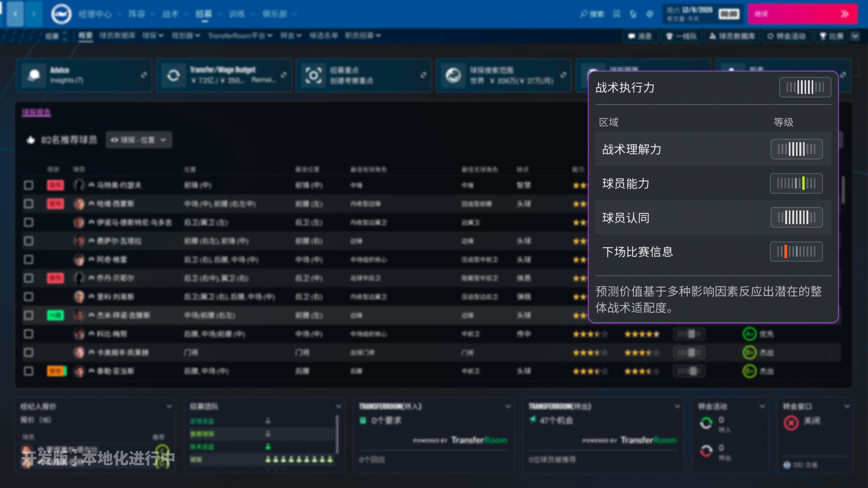Tick checkbox for the seventh player row

click(29, 297)
